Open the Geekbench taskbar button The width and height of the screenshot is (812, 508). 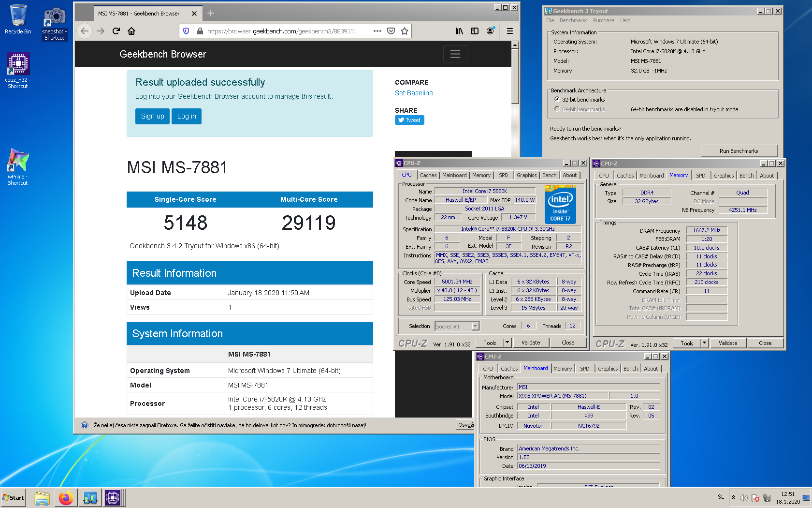tap(90, 498)
